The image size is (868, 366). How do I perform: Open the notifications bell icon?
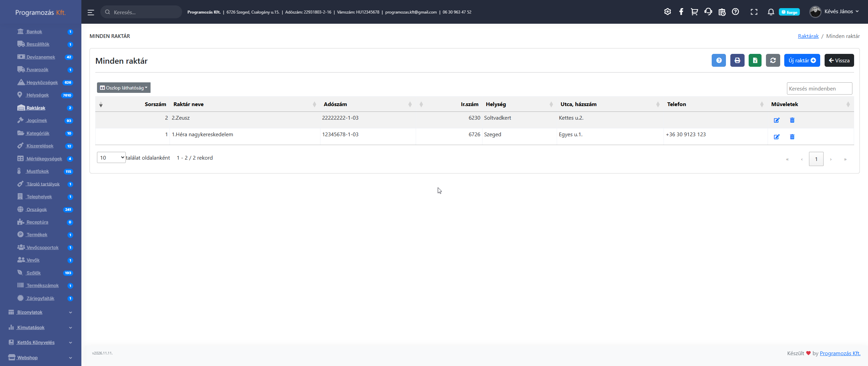[771, 12]
